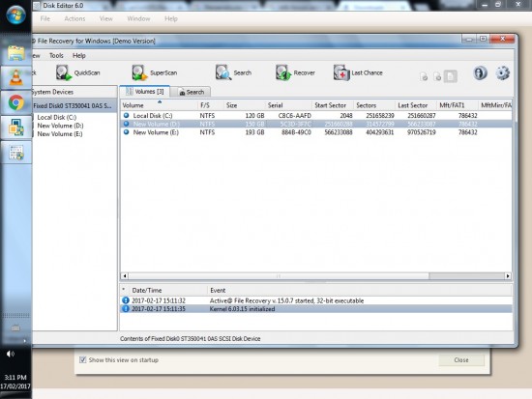
Task: Open Disk Editor Window menu
Action: tap(138, 18)
